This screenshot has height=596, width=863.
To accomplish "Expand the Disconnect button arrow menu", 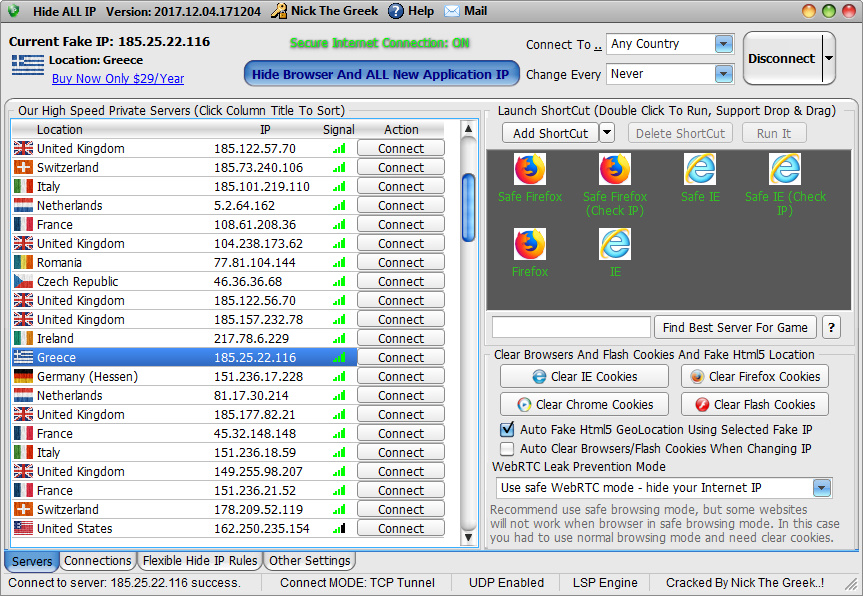I will (x=828, y=58).
